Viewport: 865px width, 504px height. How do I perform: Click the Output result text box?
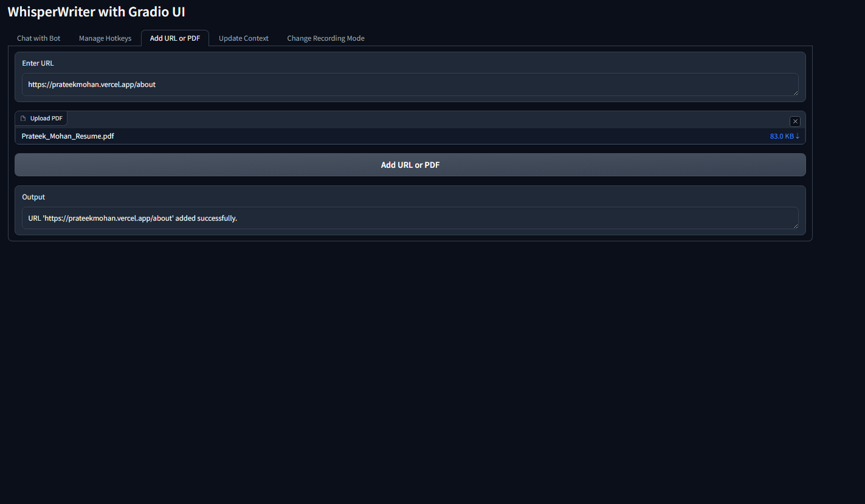(410, 218)
